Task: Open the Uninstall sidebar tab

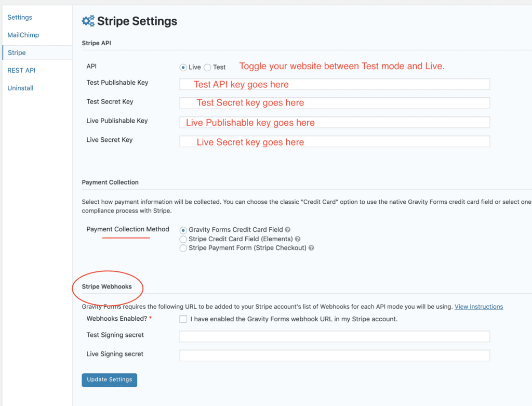Action: point(20,88)
